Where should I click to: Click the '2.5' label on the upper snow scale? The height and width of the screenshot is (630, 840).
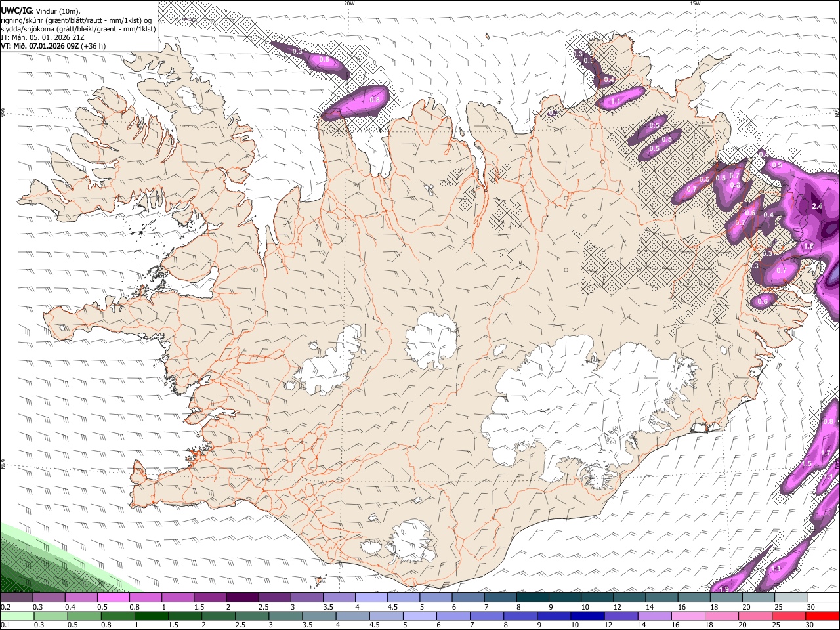click(263, 607)
